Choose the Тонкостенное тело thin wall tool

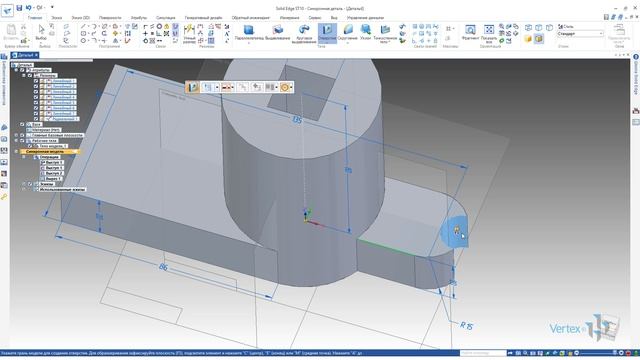385,33
